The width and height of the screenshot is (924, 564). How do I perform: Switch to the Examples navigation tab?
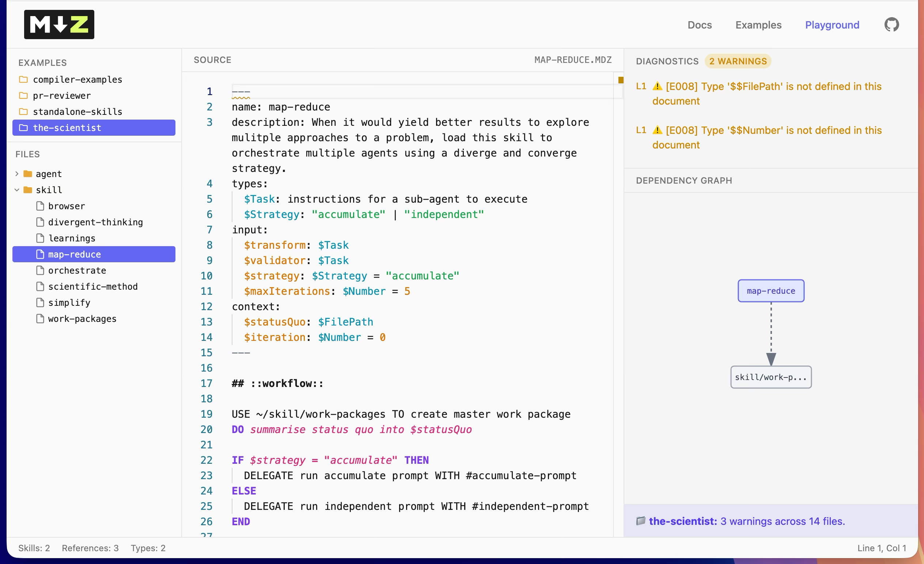coord(758,25)
